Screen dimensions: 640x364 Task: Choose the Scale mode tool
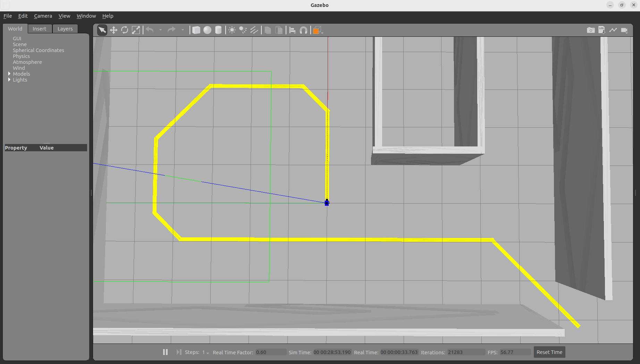pos(136,30)
